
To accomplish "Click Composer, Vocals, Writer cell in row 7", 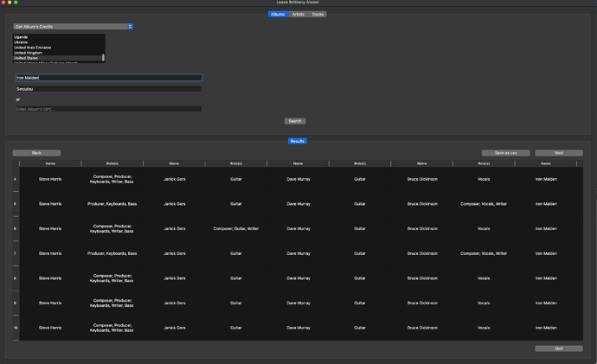I will [x=484, y=253].
